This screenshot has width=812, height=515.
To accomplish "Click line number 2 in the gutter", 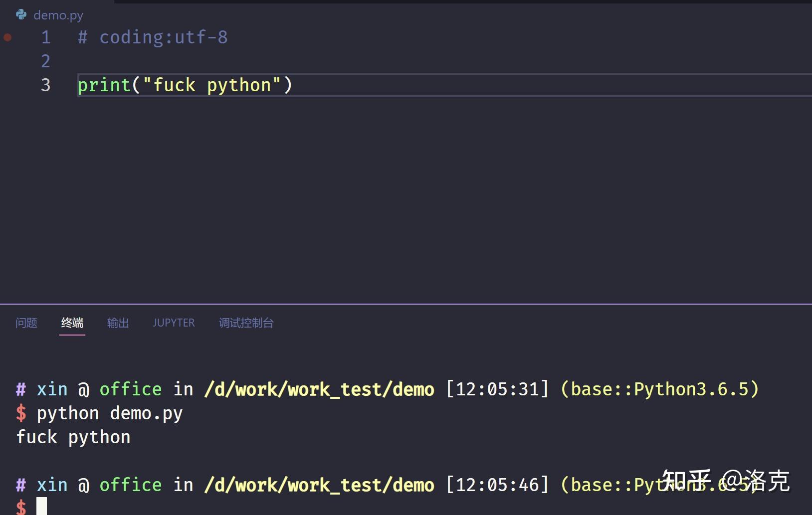I will tap(45, 61).
